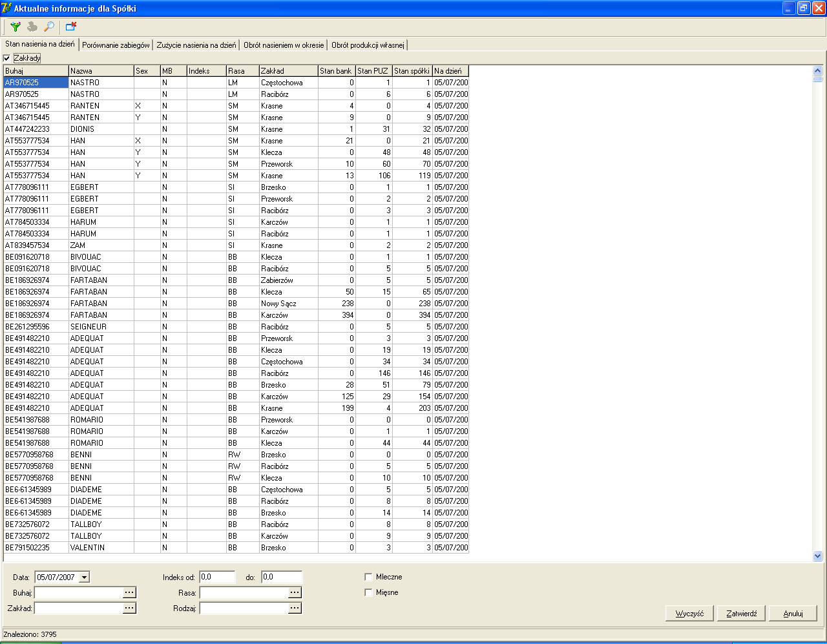
Task: Select cell BE261295596
Action: point(36,327)
